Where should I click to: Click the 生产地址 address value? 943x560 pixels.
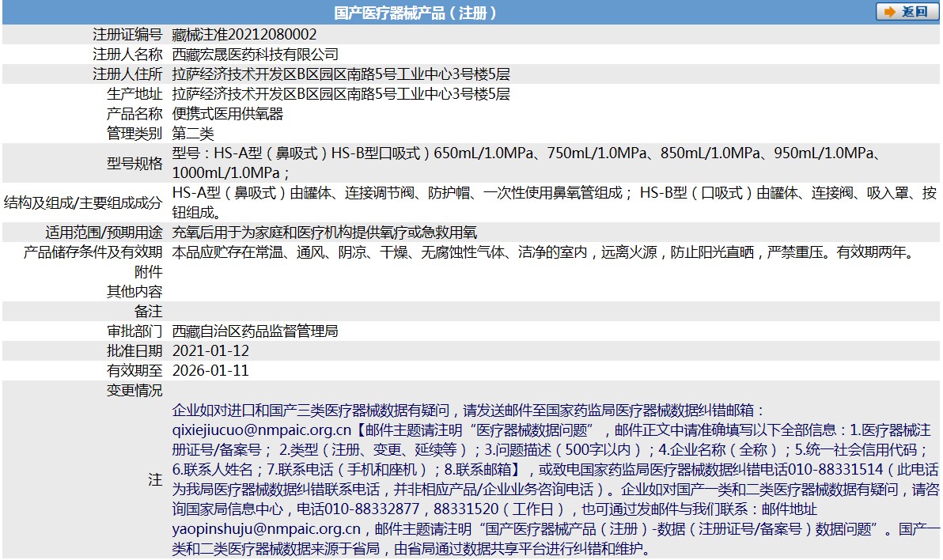(x=341, y=94)
